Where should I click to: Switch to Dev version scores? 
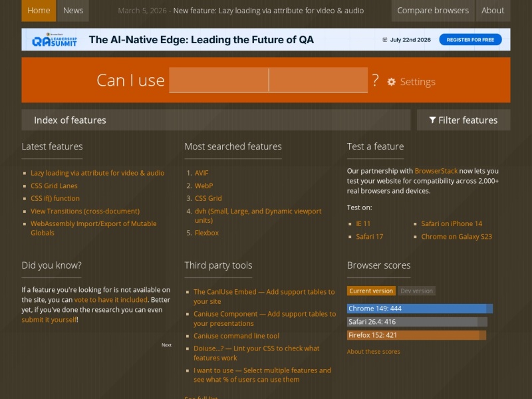coord(417,291)
